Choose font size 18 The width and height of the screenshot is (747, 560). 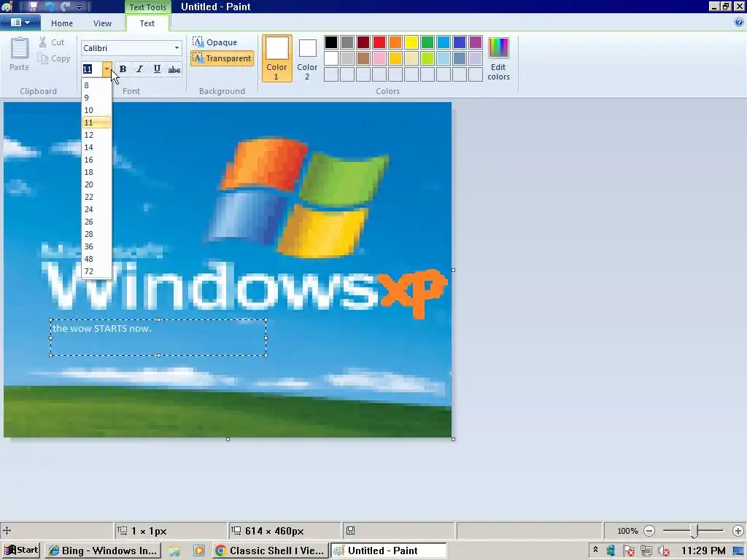point(96,172)
